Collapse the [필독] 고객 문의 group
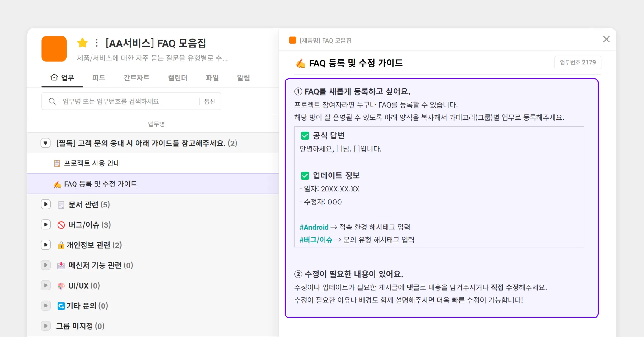This screenshot has height=337, width=644. [46, 143]
